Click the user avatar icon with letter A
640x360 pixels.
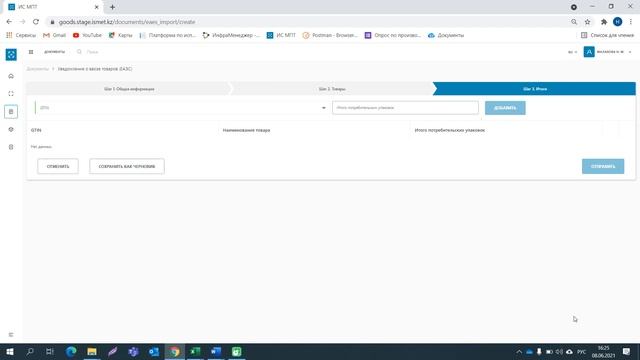(589, 52)
